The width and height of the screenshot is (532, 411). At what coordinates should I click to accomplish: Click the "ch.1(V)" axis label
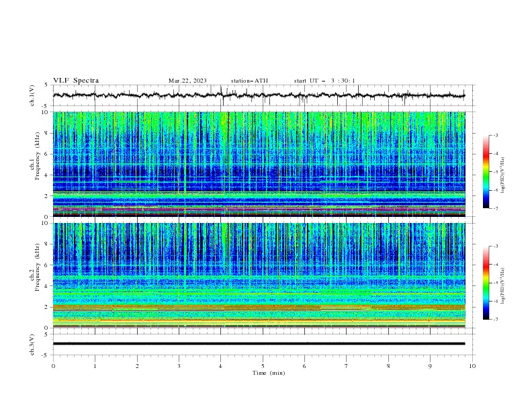point(32,95)
